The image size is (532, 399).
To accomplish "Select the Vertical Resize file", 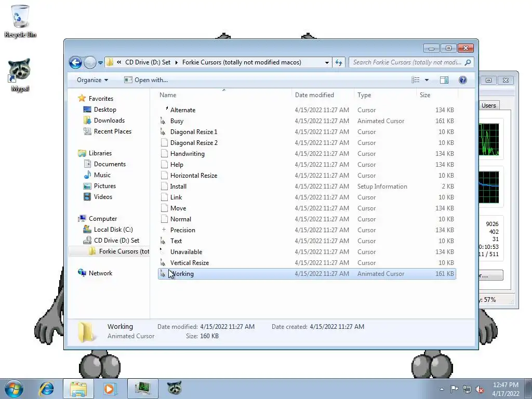I will [x=307, y=262].
